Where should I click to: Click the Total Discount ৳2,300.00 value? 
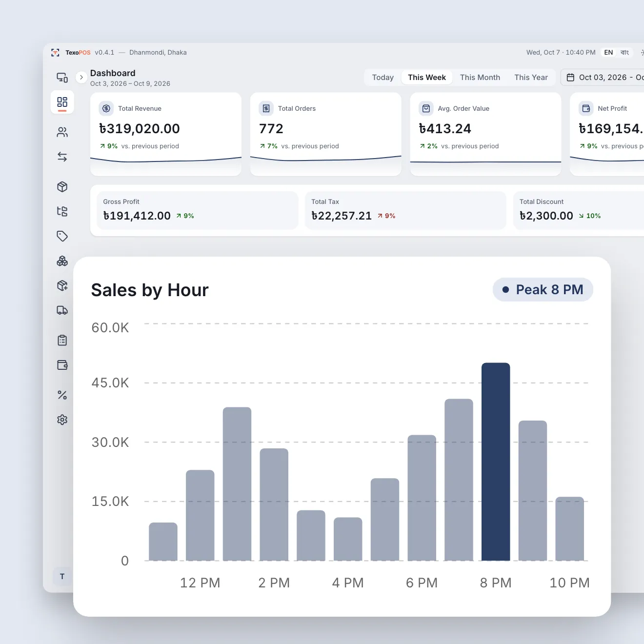tap(546, 216)
